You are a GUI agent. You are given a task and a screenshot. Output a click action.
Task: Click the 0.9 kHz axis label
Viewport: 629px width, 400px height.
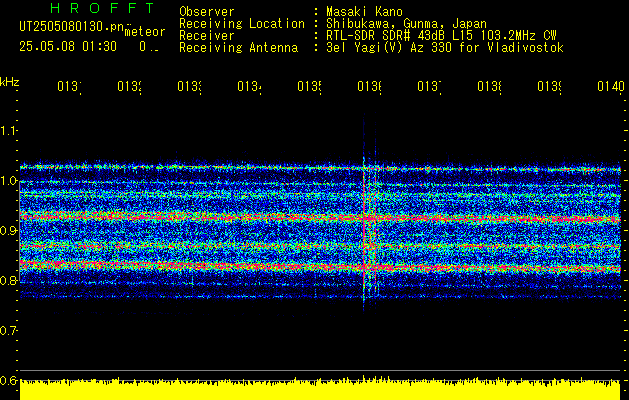tap(8, 231)
